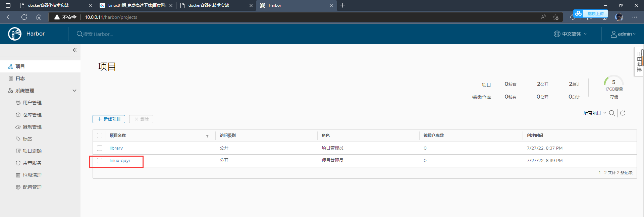This screenshot has width=644, height=217.
Task: Open the browser profile avatar
Action: [x=619, y=17]
